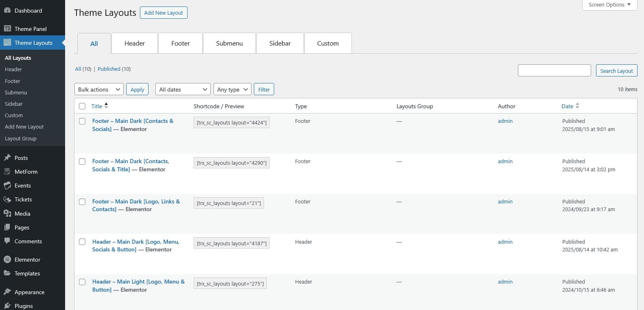The height and width of the screenshot is (310, 644).
Task: Click the Events icon in sidebar
Action: 7,186
